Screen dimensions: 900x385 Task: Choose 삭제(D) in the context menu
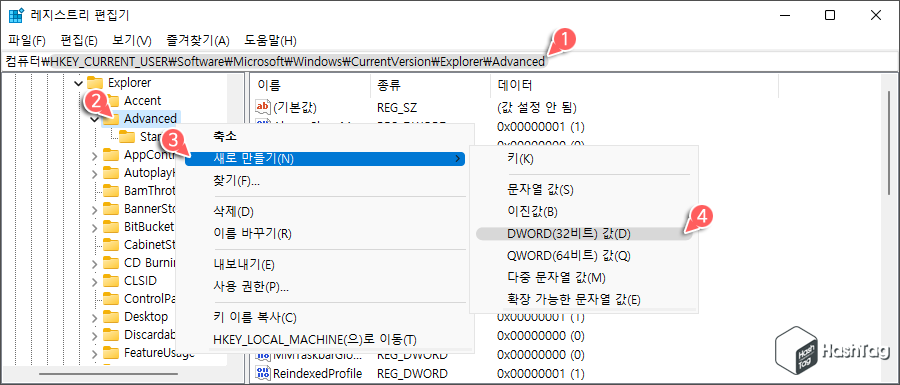pyautogui.click(x=325, y=212)
